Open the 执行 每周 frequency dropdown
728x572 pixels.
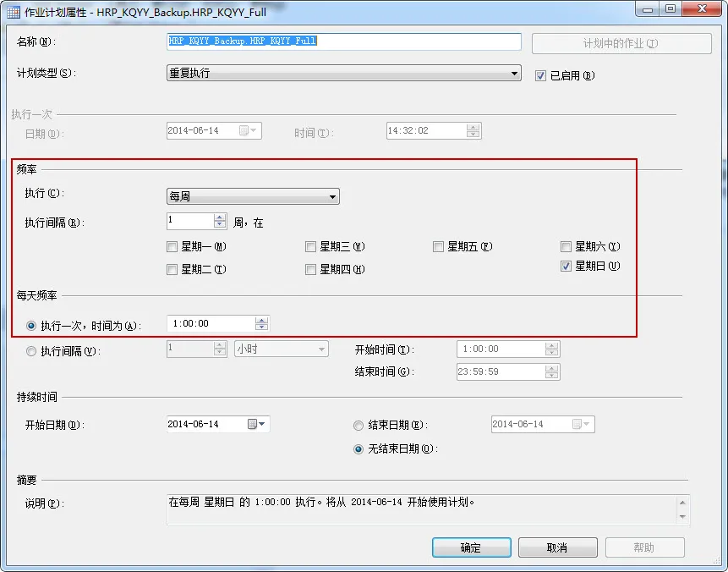[x=253, y=196]
